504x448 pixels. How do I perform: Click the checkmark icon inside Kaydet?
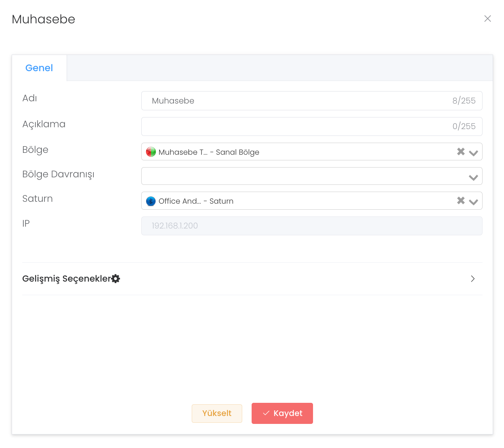tap(266, 413)
